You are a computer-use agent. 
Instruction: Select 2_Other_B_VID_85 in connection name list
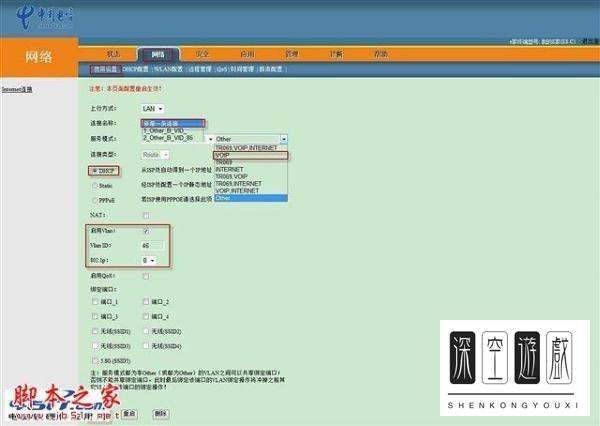pos(173,138)
